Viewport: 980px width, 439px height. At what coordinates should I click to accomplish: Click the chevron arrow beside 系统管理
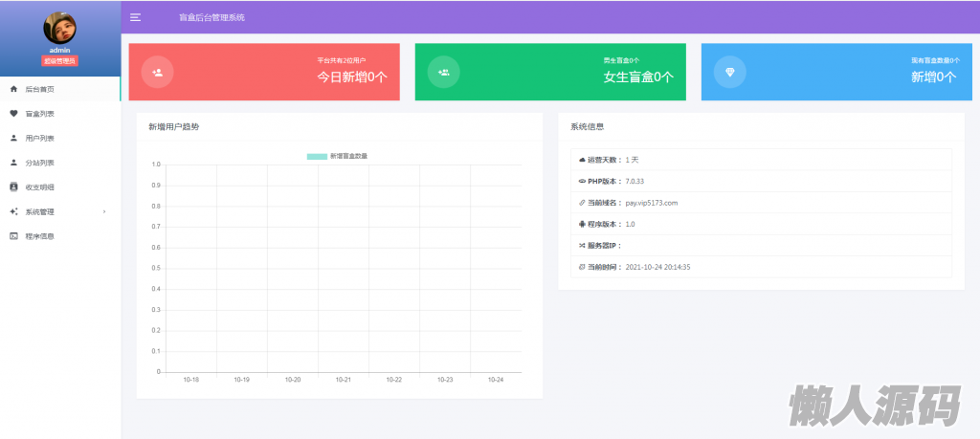click(104, 211)
